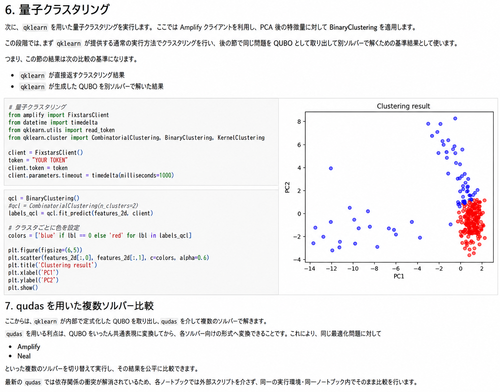Click the labels_qcl fit_predict code line
The width and height of the screenshot is (500, 392).
[80, 213]
